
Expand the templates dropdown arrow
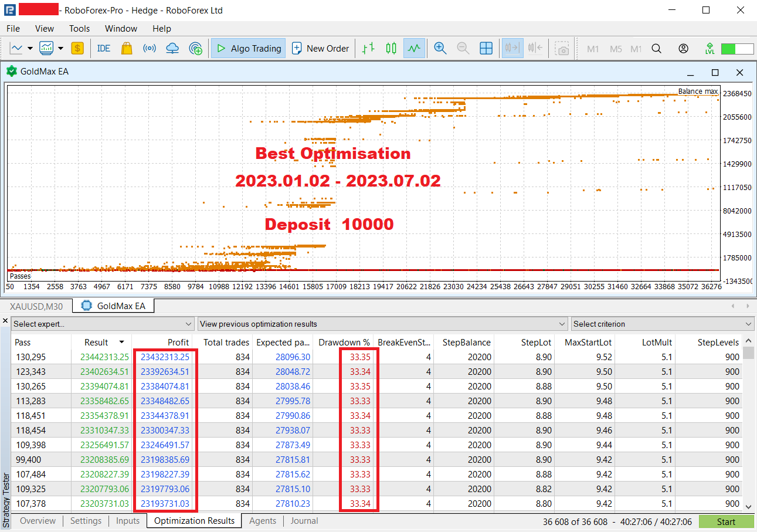[x=60, y=48]
